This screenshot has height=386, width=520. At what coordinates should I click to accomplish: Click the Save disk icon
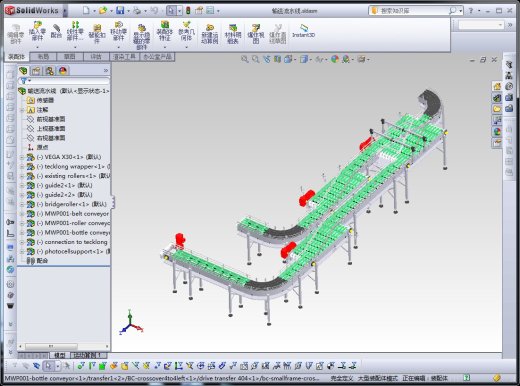(120, 11)
